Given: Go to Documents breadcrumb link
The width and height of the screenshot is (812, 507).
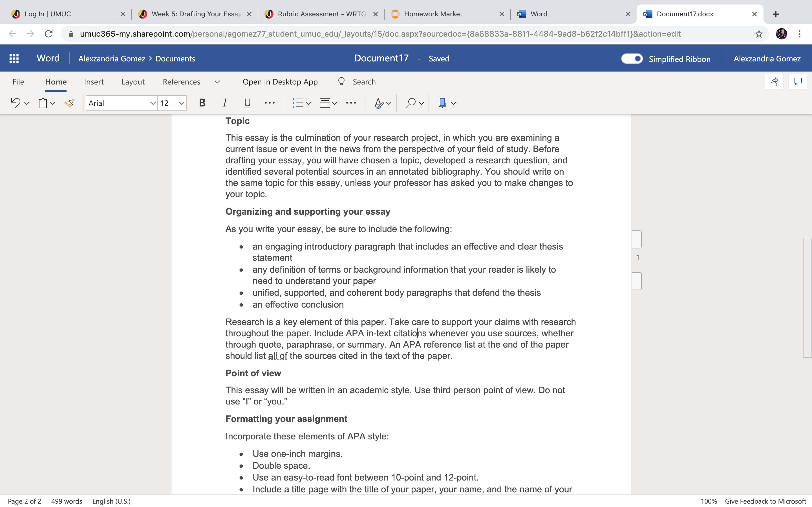Looking at the screenshot, I should 175,59.
